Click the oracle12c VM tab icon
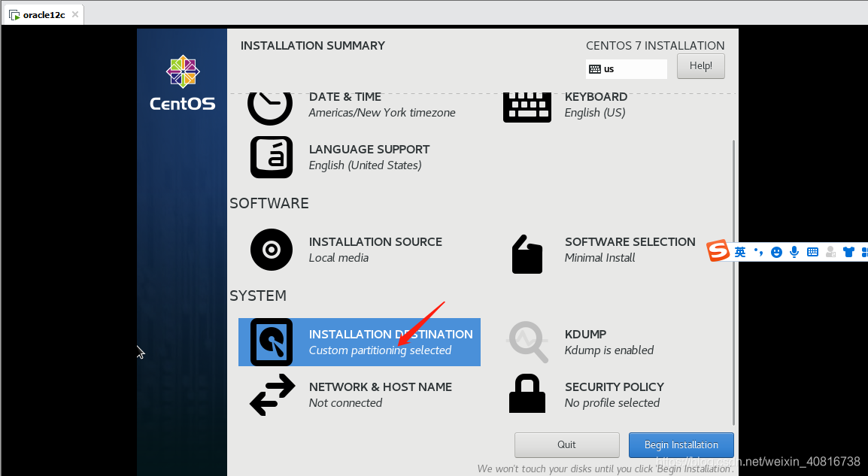The image size is (868, 476). (14, 15)
